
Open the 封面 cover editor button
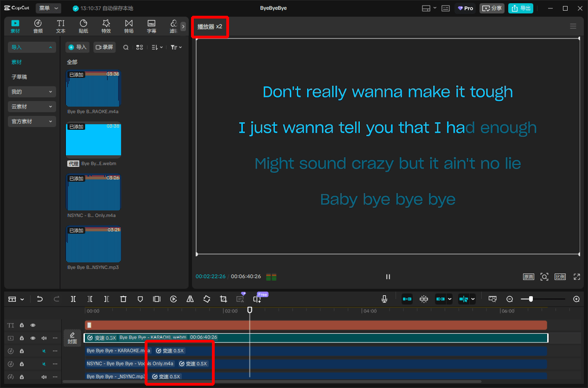tap(72, 338)
